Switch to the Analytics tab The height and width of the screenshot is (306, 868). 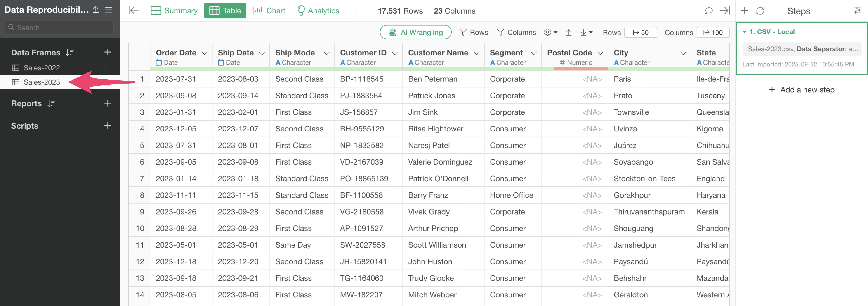318,10
